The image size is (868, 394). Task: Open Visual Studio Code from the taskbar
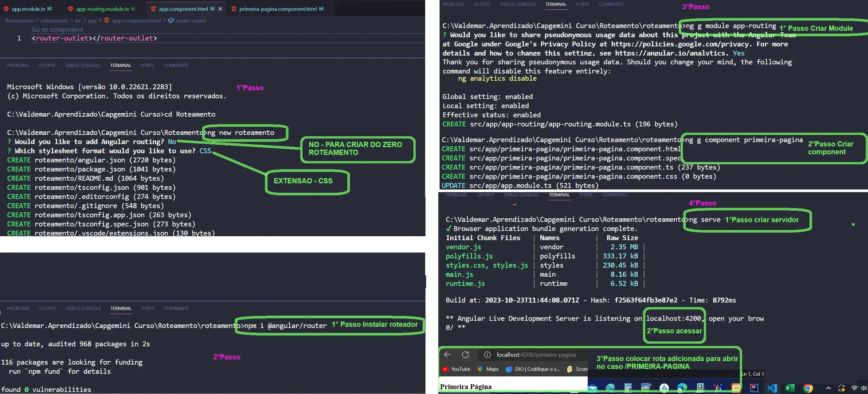[x=772, y=388]
